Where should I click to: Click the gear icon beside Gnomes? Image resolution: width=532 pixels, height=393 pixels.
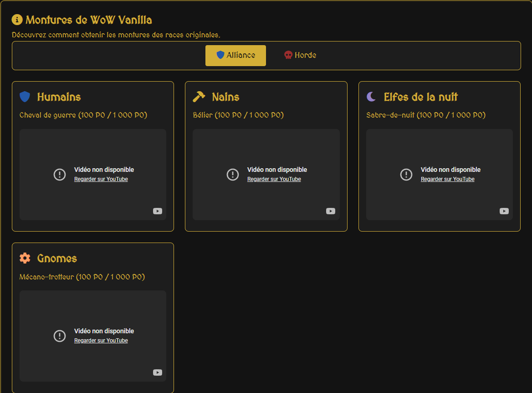click(25, 258)
